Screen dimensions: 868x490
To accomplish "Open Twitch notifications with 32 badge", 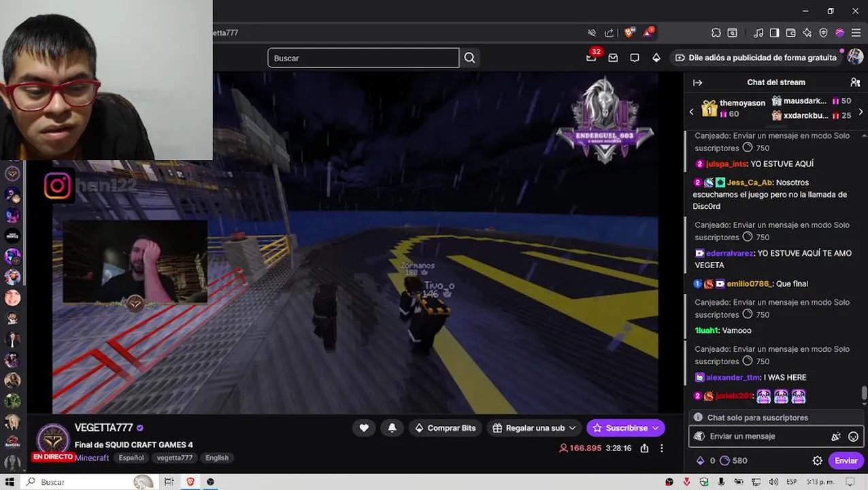I will click(x=592, y=57).
